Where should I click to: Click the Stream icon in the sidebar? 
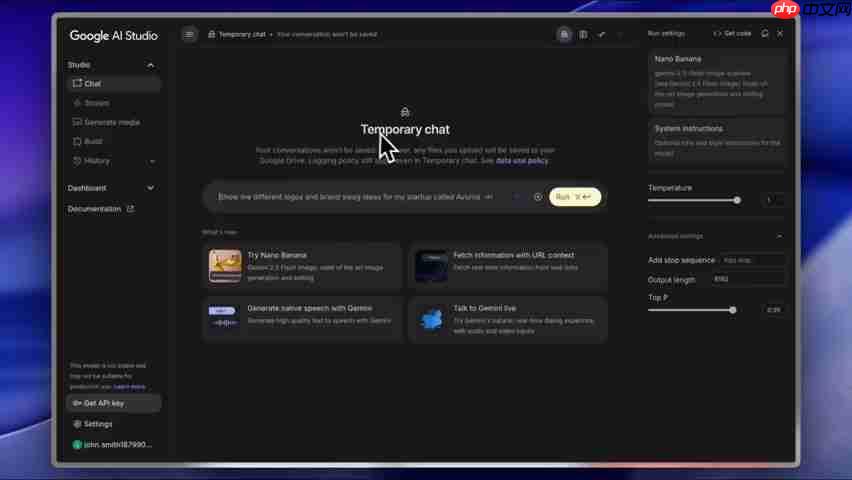(x=77, y=103)
